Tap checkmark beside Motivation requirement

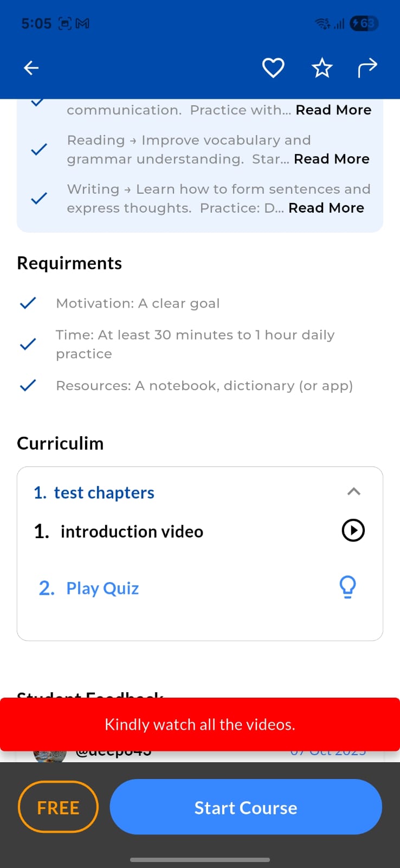click(x=28, y=303)
